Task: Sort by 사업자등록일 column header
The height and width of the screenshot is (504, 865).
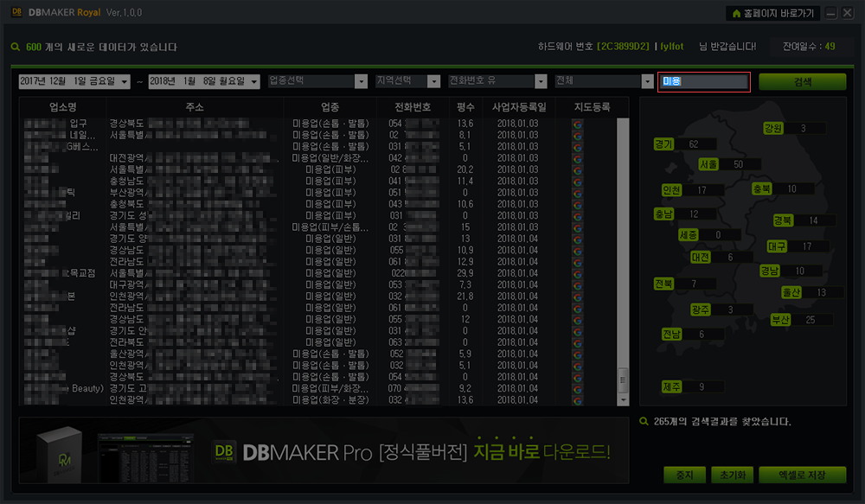Action: click(518, 107)
